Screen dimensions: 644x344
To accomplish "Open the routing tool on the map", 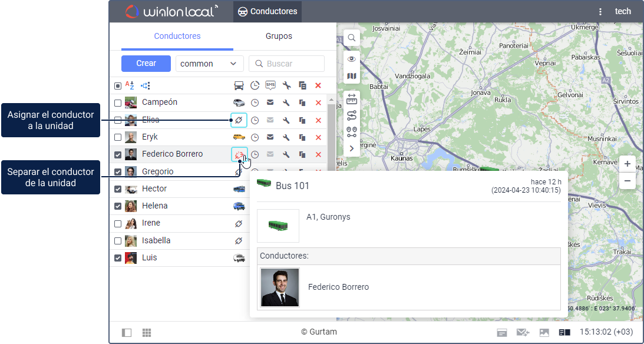I will coord(352,115).
